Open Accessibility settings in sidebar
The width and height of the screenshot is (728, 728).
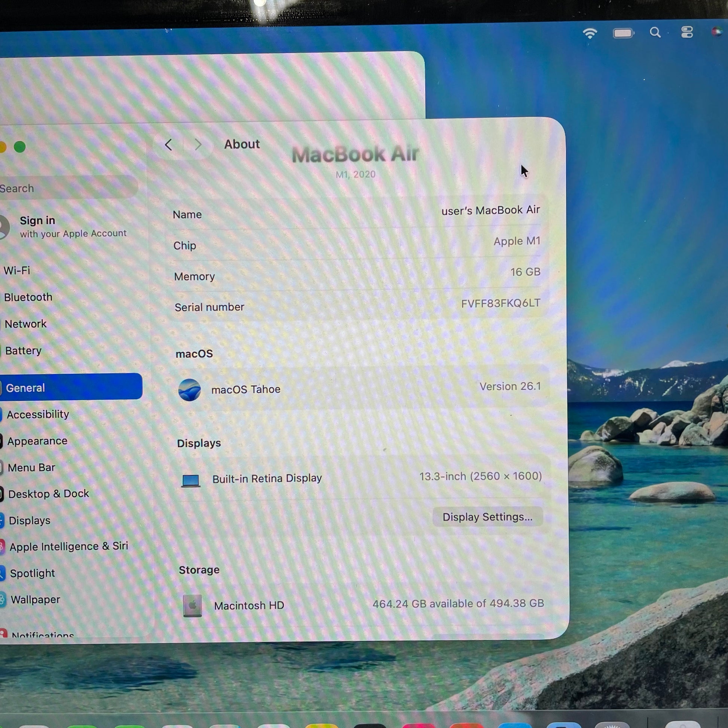38,415
